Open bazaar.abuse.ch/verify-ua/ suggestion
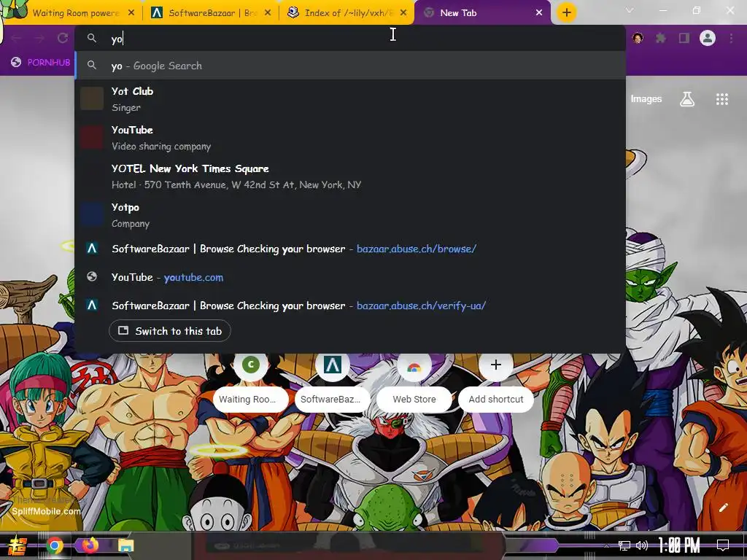 [350, 306]
